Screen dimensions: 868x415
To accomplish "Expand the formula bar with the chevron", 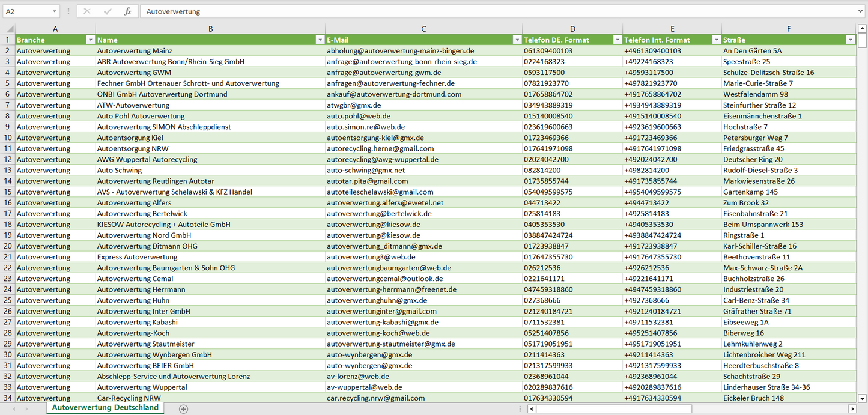I will tap(861, 11).
